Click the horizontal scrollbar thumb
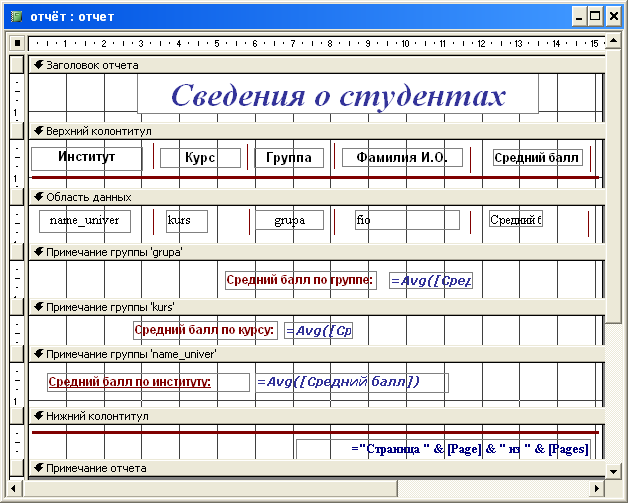Image resolution: width=628 pixels, height=503 pixels. (209, 488)
